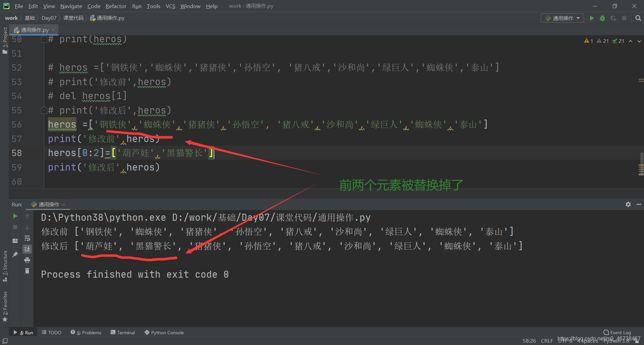Screen dimensions: 644x345
Task: Open the Window menu
Action: (190, 6)
